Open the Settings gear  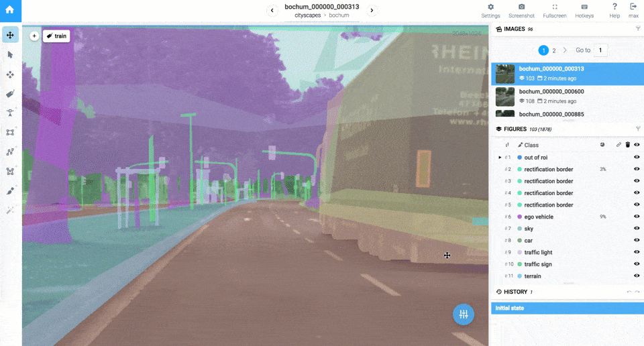[490, 10]
